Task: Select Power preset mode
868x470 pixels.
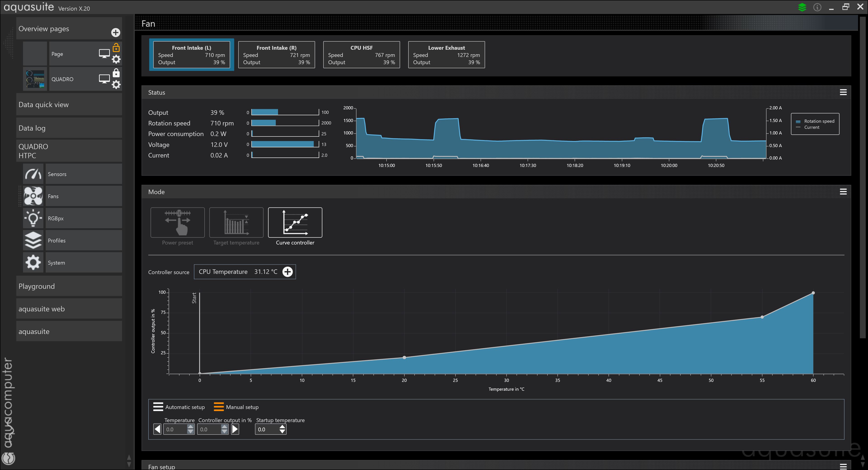Action: 177,223
